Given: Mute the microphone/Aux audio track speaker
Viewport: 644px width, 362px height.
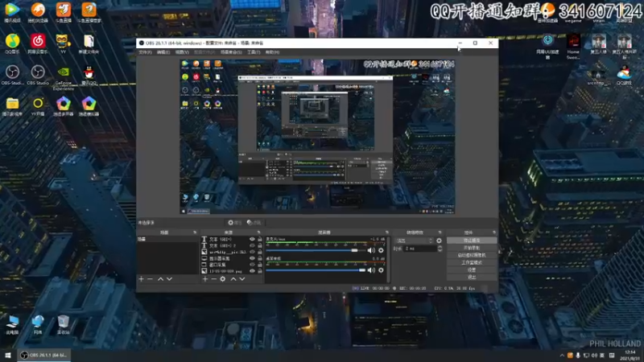Looking at the screenshot, I should (x=371, y=250).
